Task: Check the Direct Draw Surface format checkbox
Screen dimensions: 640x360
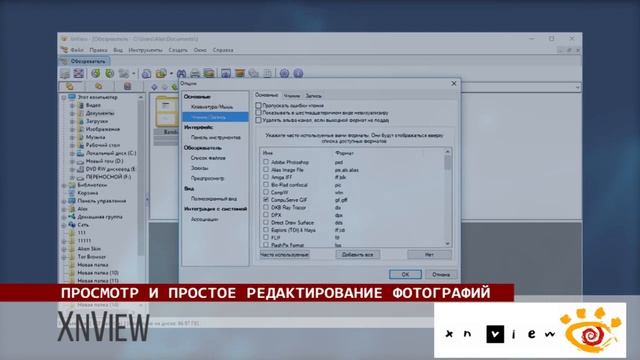Action: click(x=266, y=222)
